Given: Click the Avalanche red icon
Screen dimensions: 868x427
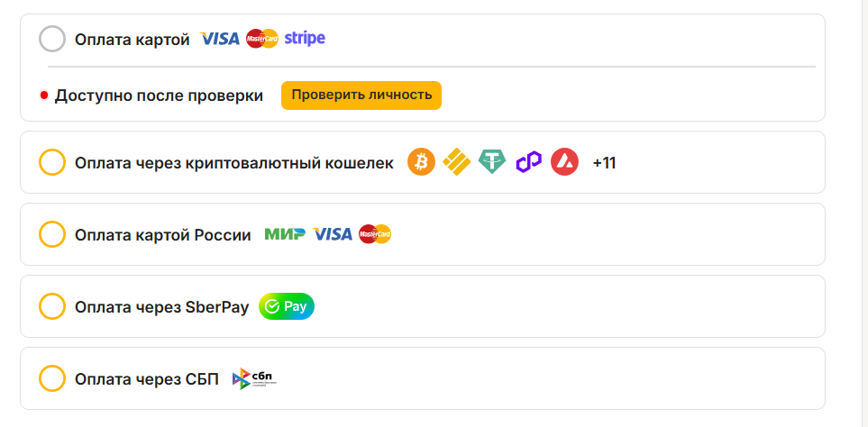Looking at the screenshot, I should point(564,162).
